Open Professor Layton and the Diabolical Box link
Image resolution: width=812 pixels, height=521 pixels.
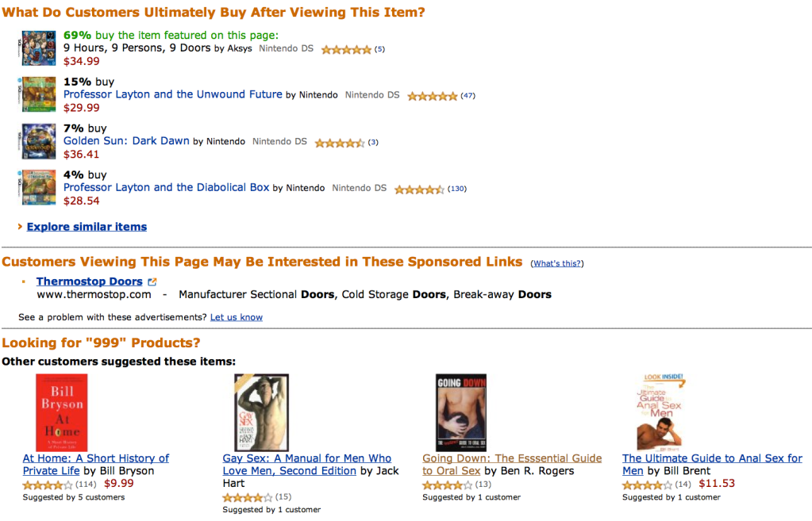(x=166, y=188)
